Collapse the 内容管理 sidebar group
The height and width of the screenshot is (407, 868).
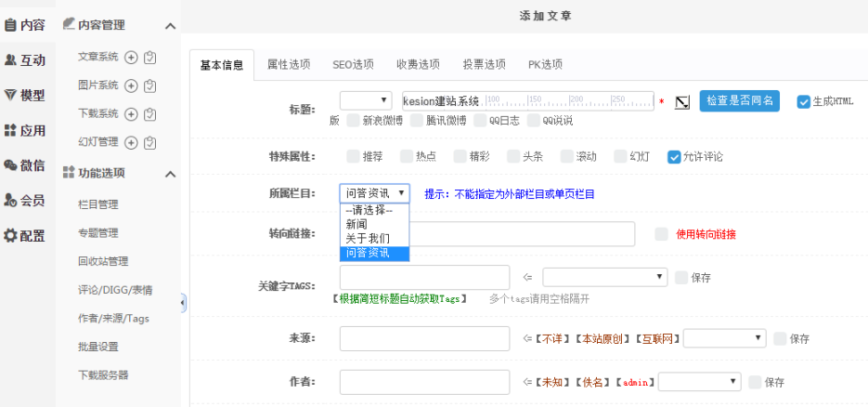(x=170, y=25)
